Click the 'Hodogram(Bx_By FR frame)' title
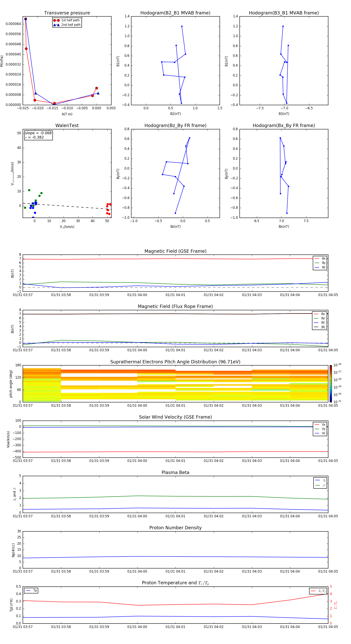The image size is (351, 644). 284,125
